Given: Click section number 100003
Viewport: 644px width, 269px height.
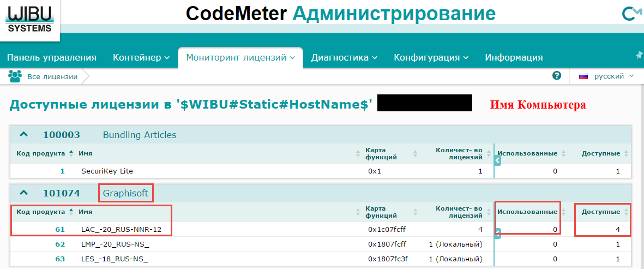Looking at the screenshot, I should [62, 135].
